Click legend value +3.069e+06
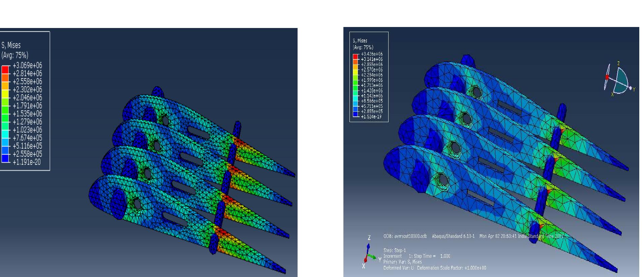 [27, 65]
